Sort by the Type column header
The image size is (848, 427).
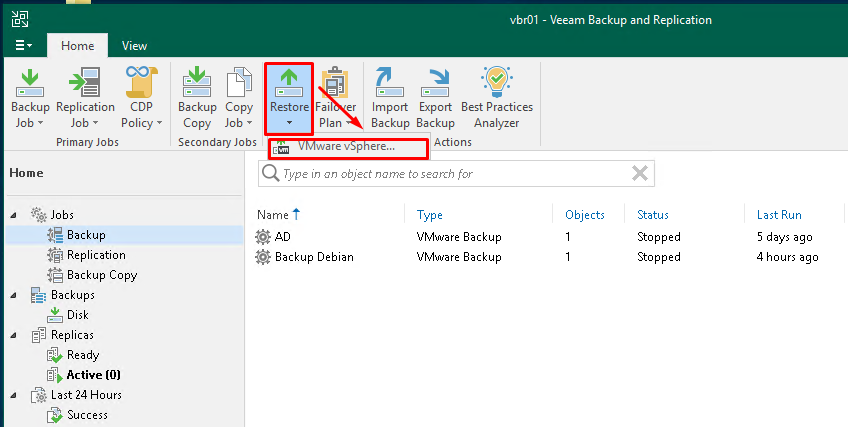point(429,215)
